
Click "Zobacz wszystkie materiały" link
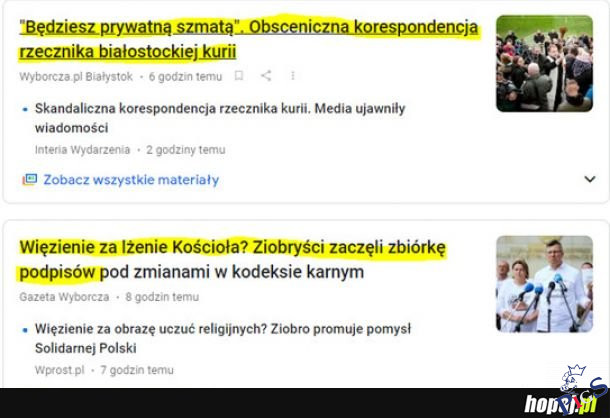pos(131,180)
